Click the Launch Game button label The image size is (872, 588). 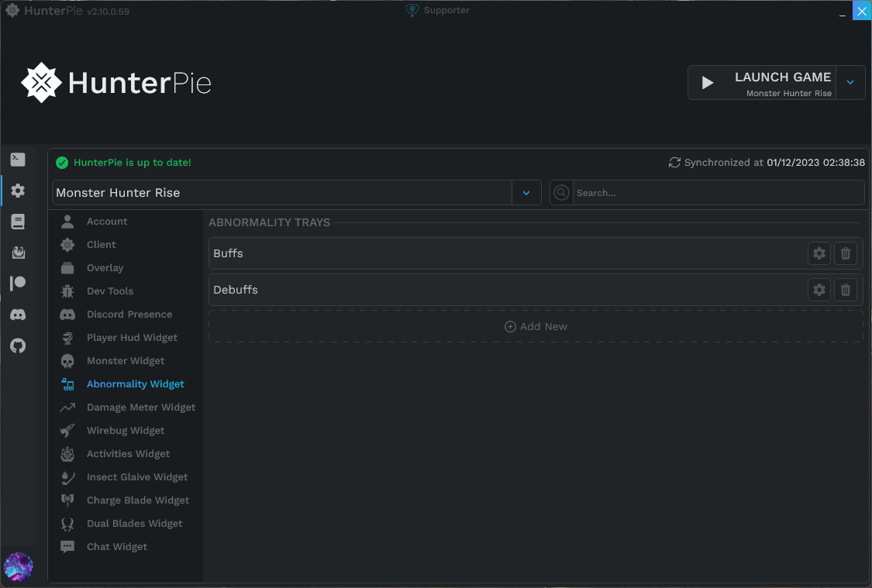[x=782, y=77]
